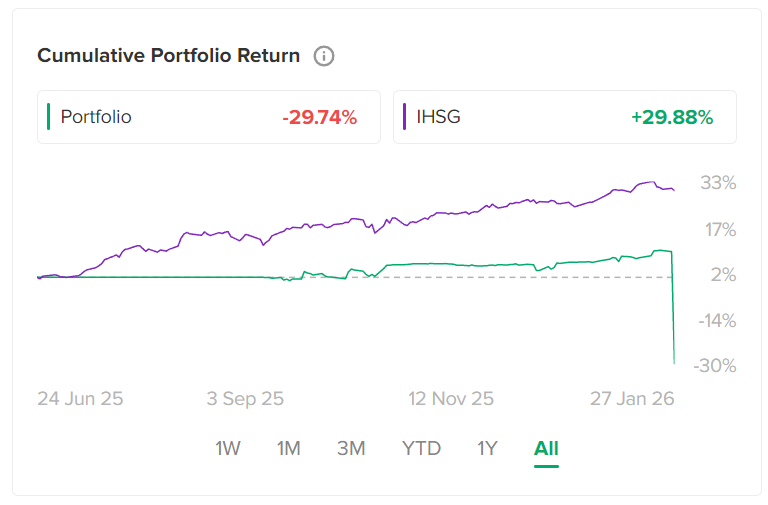Screen dimensions: 768x505
Task: Toggle the IHSG benchmark legend card
Action: pyautogui.click(x=564, y=117)
